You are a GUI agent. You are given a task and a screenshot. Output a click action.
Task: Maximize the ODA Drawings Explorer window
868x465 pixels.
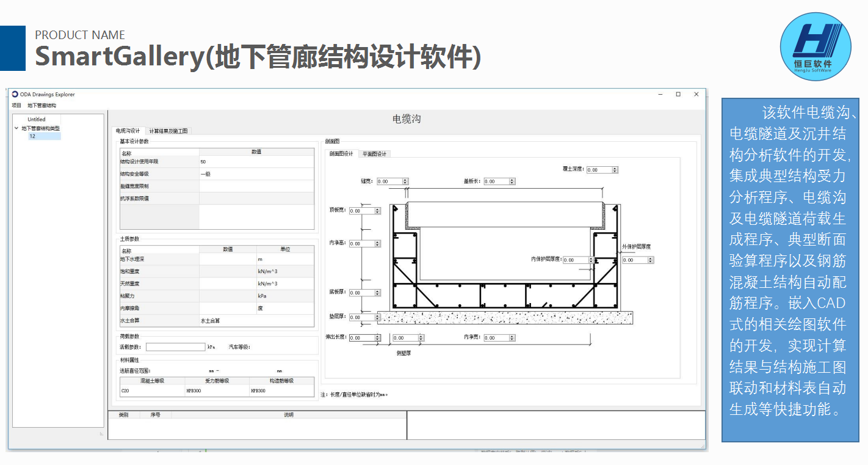(x=678, y=94)
